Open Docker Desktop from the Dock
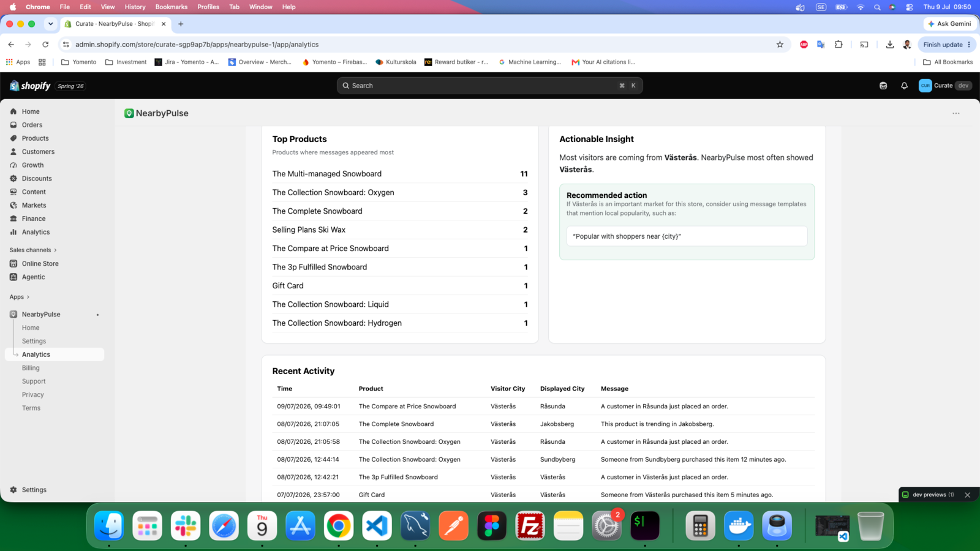 (x=739, y=525)
